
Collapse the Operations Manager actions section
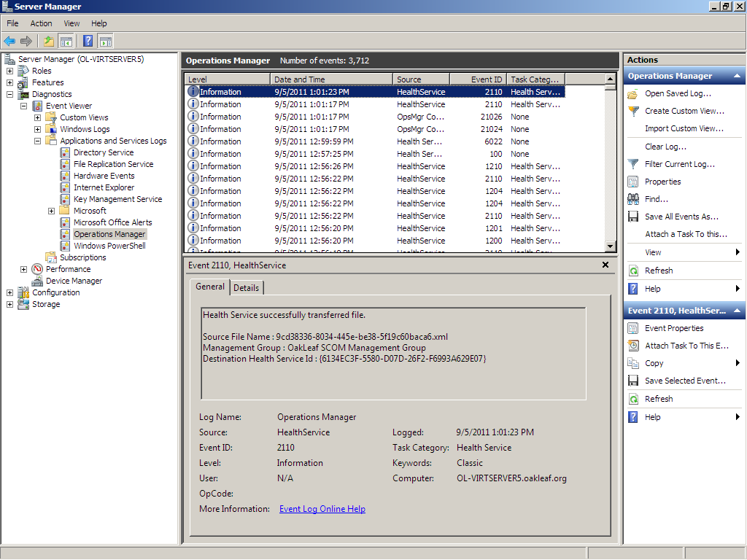coord(737,76)
